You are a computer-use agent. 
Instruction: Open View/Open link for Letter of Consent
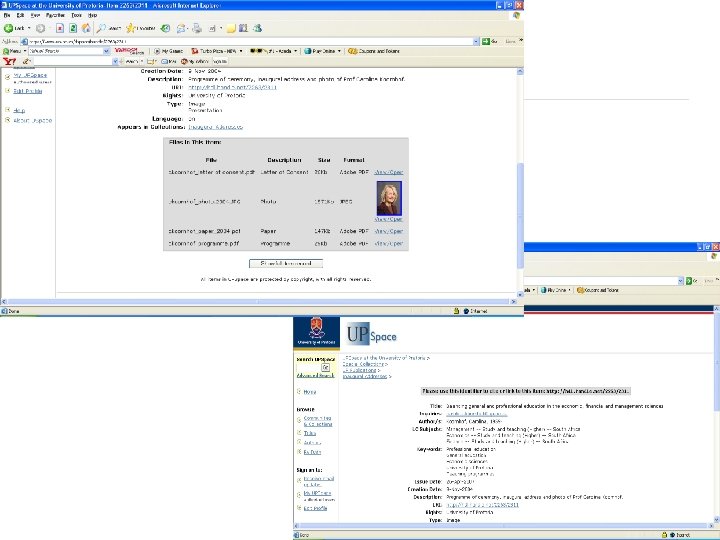(388, 172)
